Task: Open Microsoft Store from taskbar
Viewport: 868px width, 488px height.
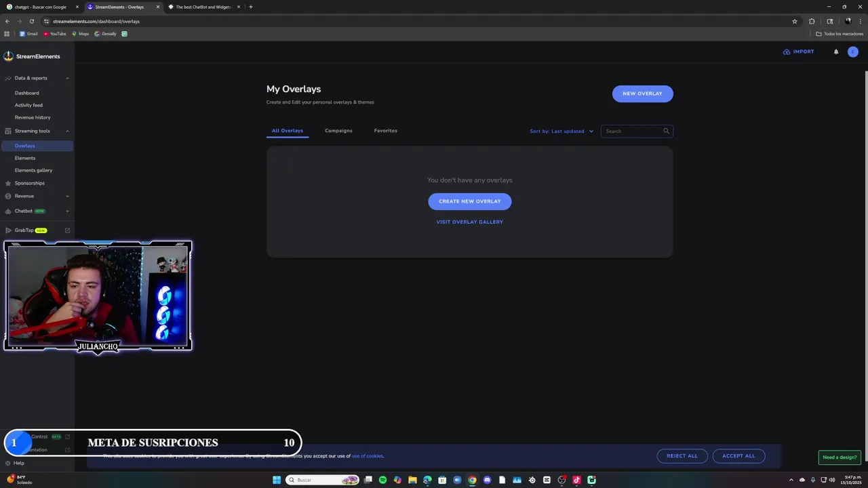Action: (442, 480)
